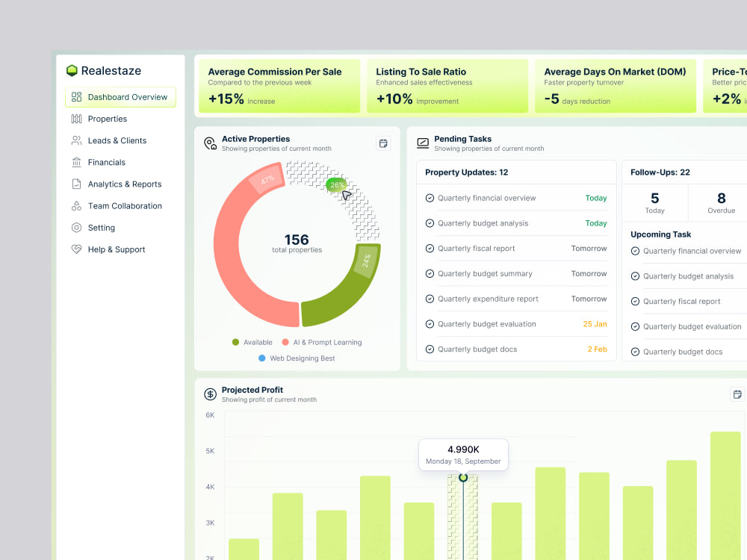
Task: Open the Setting page
Action: [101, 228]
